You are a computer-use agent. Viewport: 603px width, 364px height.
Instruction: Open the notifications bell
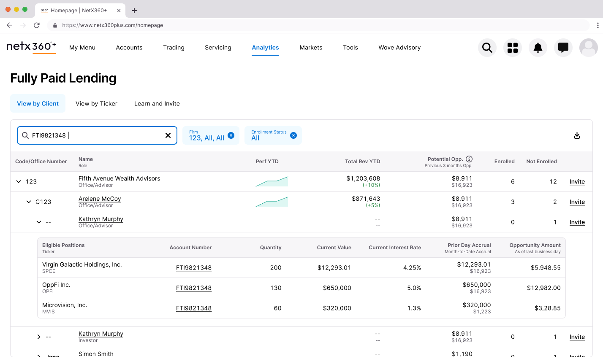point(538,48)
